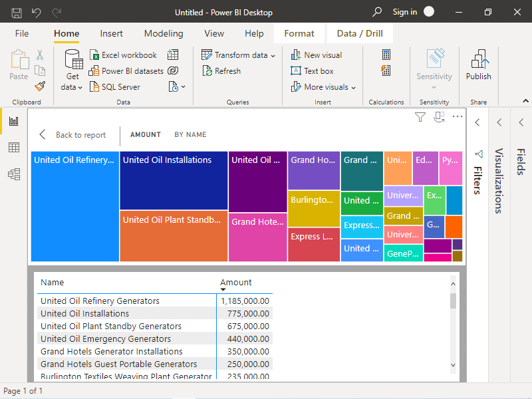Insert a New visual
The width and height of the screenshot is (532, 399).
[x=317, y=55]
